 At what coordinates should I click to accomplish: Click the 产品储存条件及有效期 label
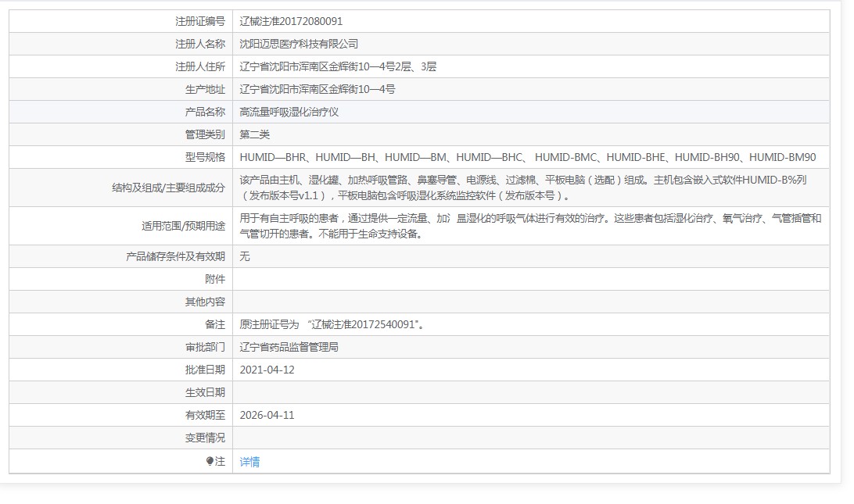click(175, 256)
